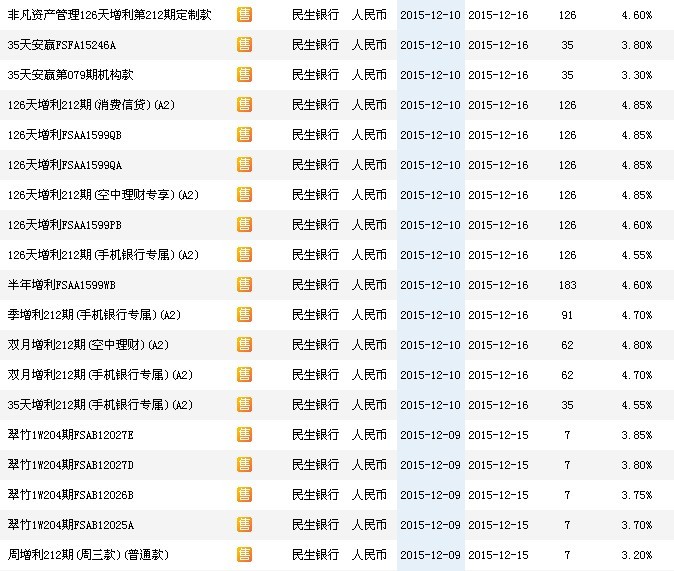Click 民生银行 in the 35天安赢FSFA15246A row
The height and width of the screenshot is (571, 674).
316,45
